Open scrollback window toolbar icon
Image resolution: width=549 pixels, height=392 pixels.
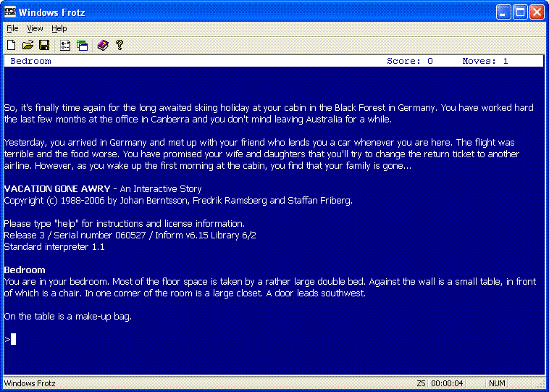(x=82, y=46)
